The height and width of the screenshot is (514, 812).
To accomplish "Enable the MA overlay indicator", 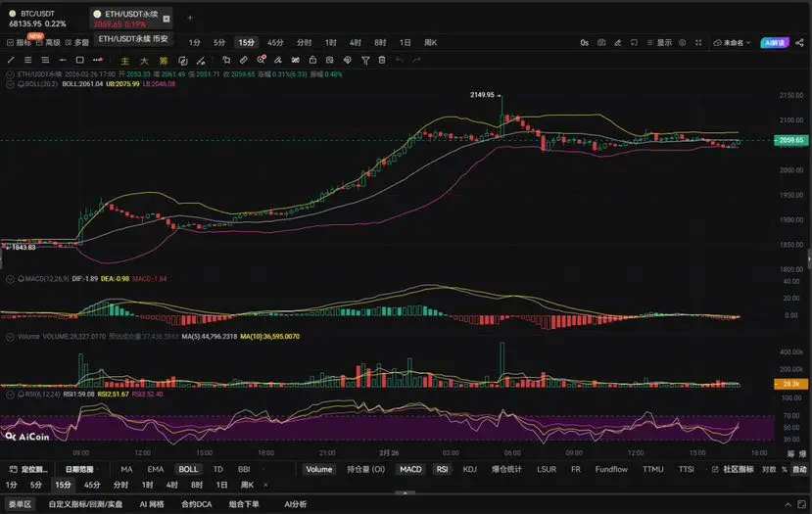I will pyautogui.click(x=126, y=470).
